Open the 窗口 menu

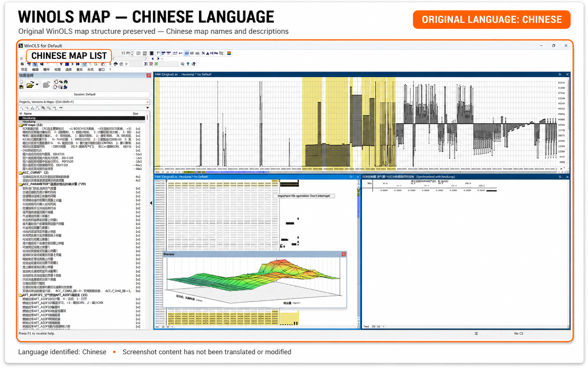pos(102,69)
